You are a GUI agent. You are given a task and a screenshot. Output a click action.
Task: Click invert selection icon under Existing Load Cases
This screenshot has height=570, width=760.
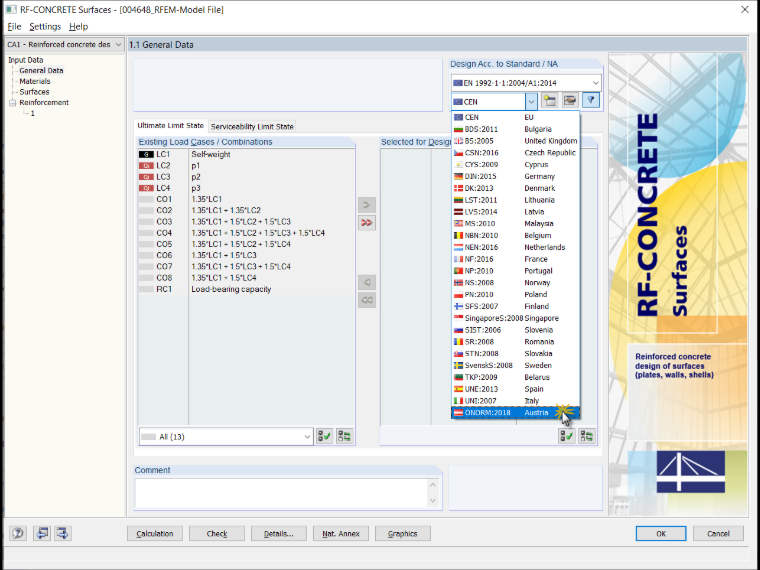(x=345, y=436)
